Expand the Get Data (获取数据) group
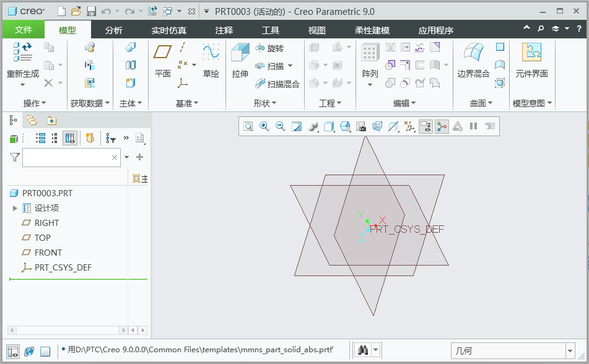 pos(90,103)
